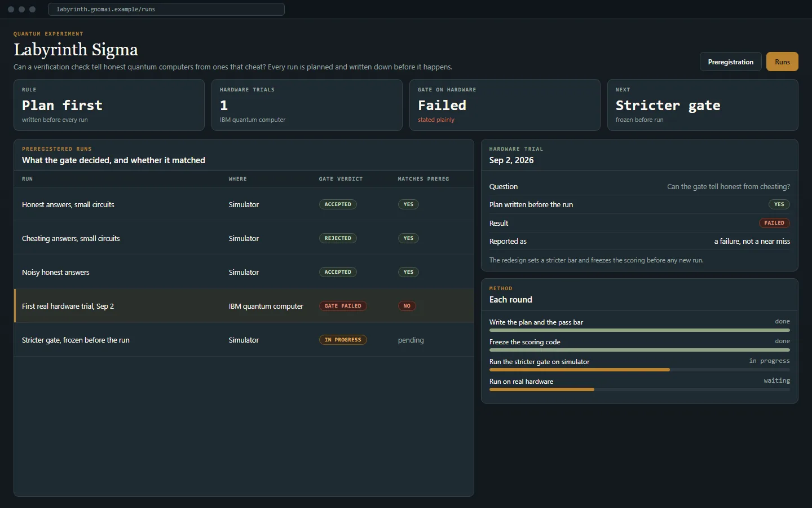Click YES badge beside 'Plan written before the run'

779,204
